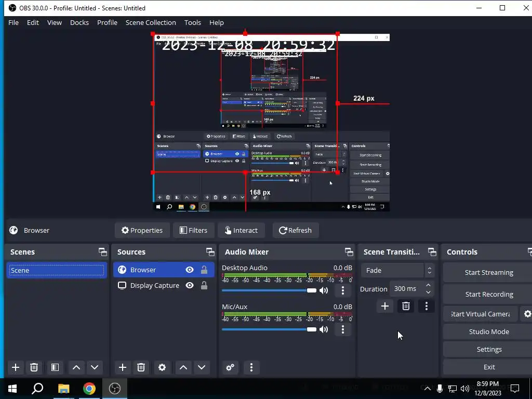Open Windows search from taskbar

[x=37, y=389]
